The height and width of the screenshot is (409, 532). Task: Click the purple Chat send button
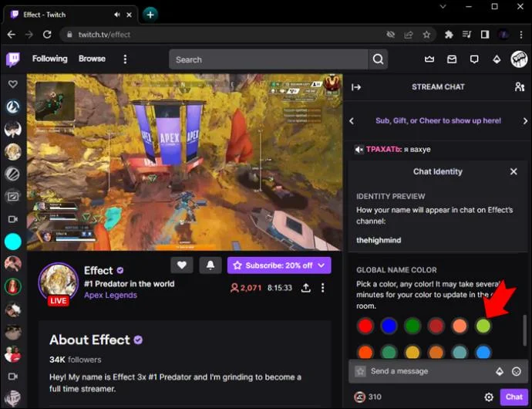click(514, 397)
